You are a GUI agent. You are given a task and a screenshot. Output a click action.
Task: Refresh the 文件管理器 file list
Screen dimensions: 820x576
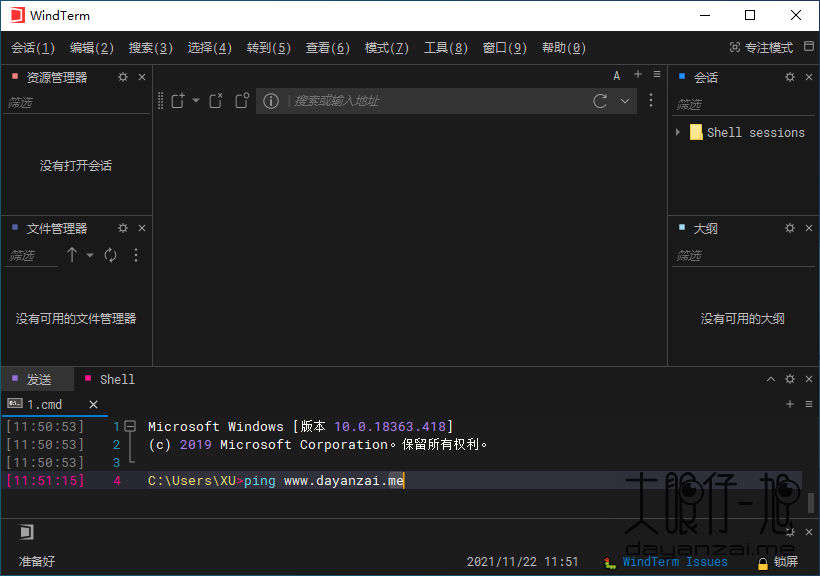coord(110,255)
